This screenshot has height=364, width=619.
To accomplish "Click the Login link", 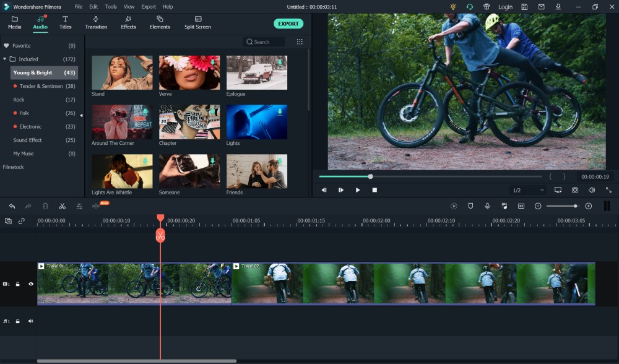I will (506, 6).
